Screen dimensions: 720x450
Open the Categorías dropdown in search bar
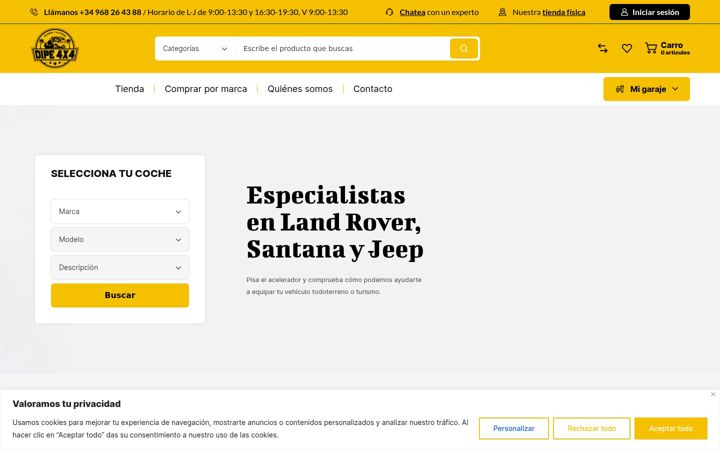pyautogui.click(x=195, y=49)
